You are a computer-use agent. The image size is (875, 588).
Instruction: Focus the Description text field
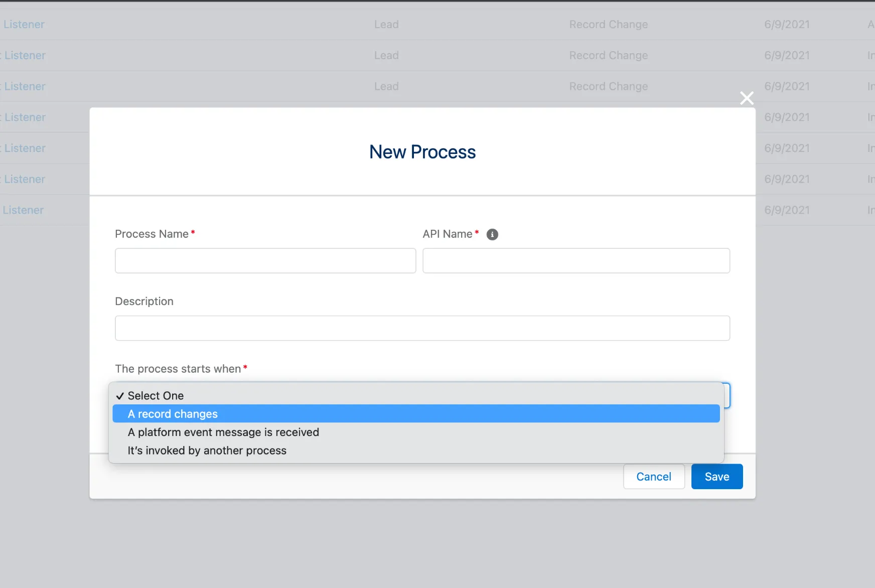pyautogui.click(x=422, y=328)
